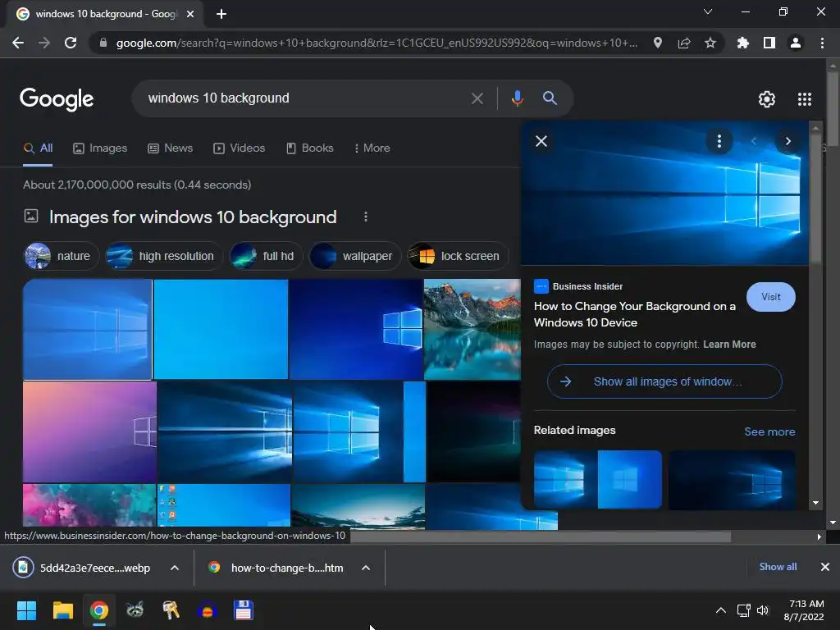Click the address bar URL
Screen dimensions: 840x630
[x=376, y=43]
